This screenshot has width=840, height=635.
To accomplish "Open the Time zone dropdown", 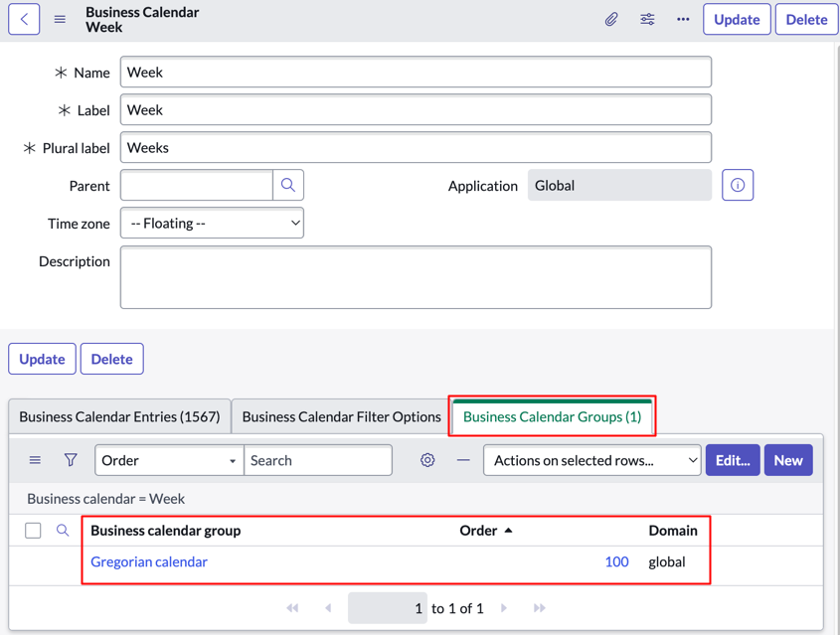I will pos(212,223).
